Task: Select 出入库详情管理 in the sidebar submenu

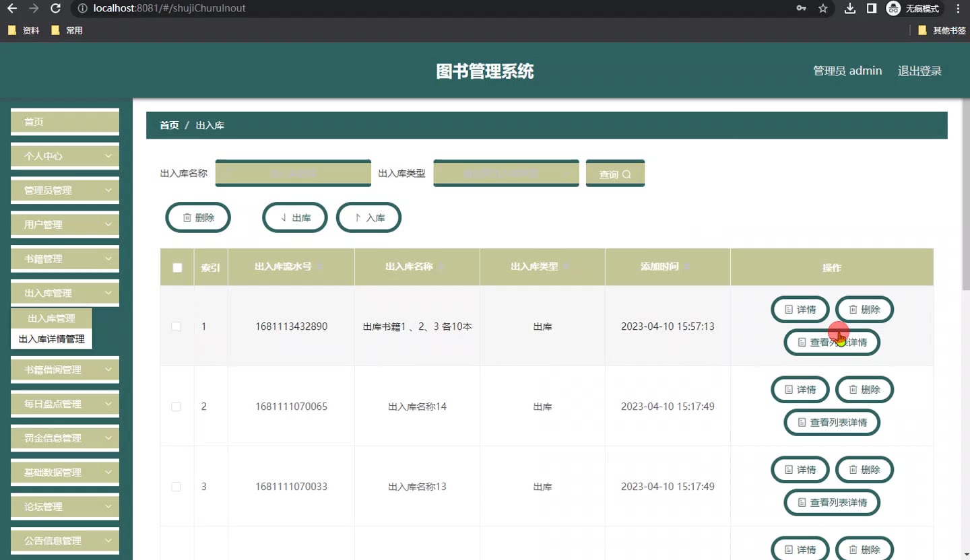Action: click(x=52, y=339)
